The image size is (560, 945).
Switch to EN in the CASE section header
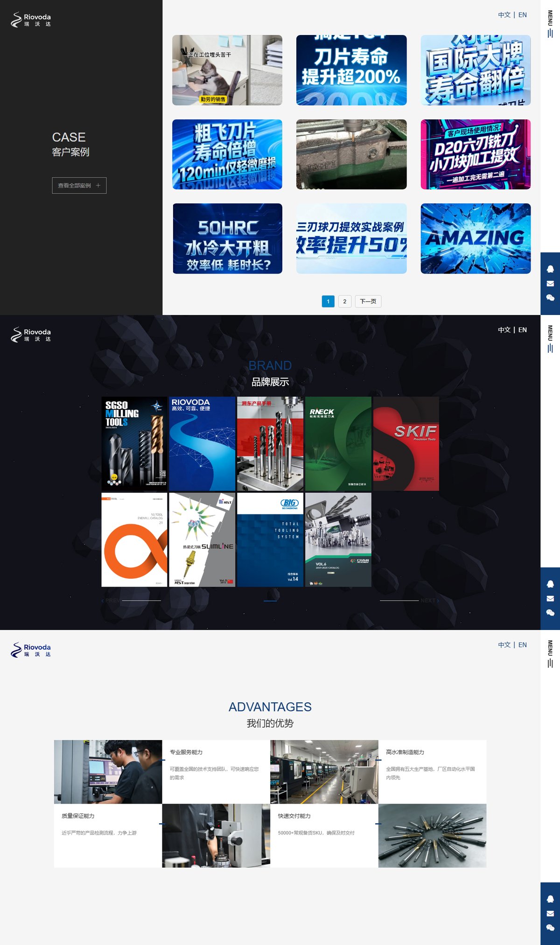523,15
